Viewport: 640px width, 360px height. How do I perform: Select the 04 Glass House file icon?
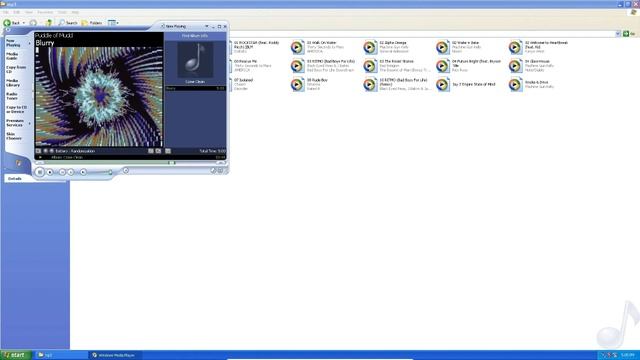516,66
